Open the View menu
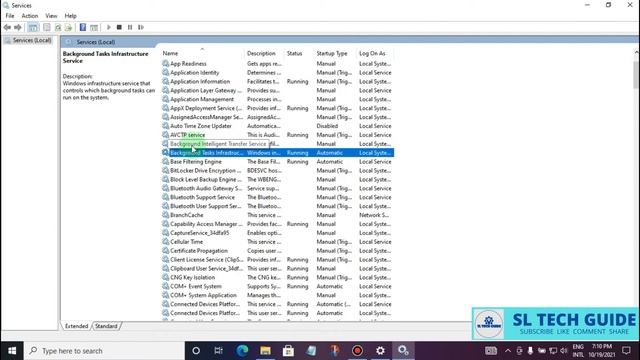The width and height of the screenshot is (640, 360). point(51,16)
